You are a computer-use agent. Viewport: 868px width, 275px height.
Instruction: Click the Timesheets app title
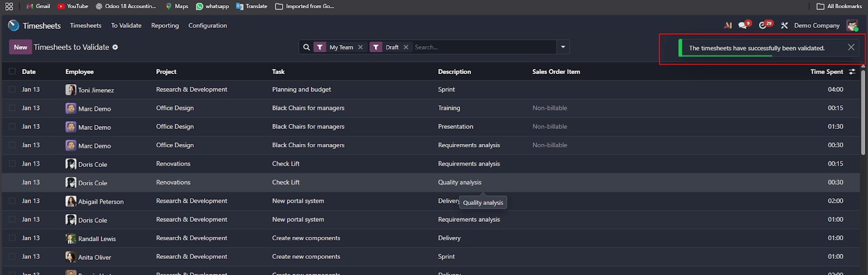coord(42,26)
